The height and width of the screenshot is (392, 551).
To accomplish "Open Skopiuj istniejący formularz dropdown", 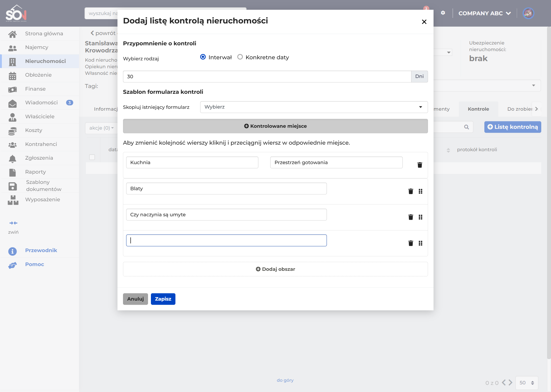I will [314, 107].
